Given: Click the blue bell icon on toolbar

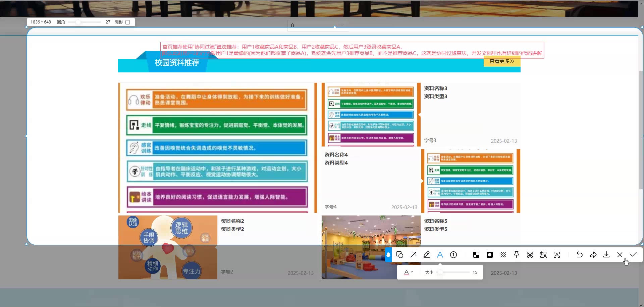Looking at the screenshot, I should click(388, 255).
